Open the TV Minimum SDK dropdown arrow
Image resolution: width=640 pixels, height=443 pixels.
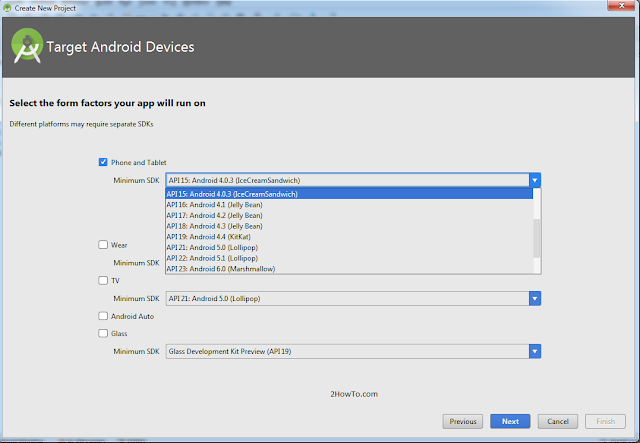click(x=535, y=298)
